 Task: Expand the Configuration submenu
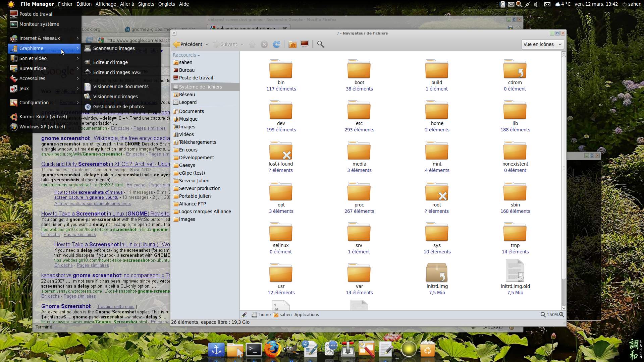point(45,103)
